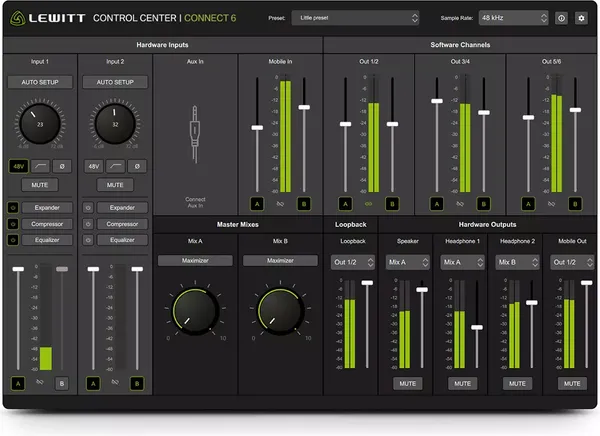
Task: Click the Mix A Maximizer button
Action: tap(195, 261)
